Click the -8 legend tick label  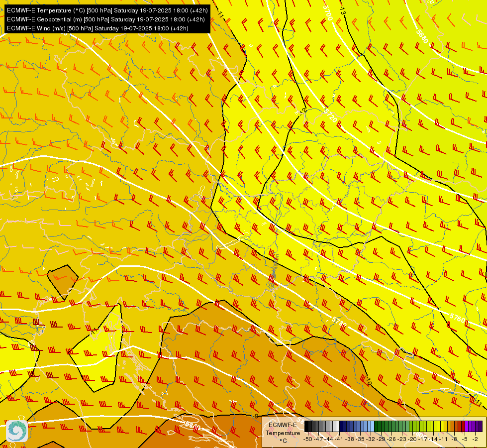tap(454, 439)
